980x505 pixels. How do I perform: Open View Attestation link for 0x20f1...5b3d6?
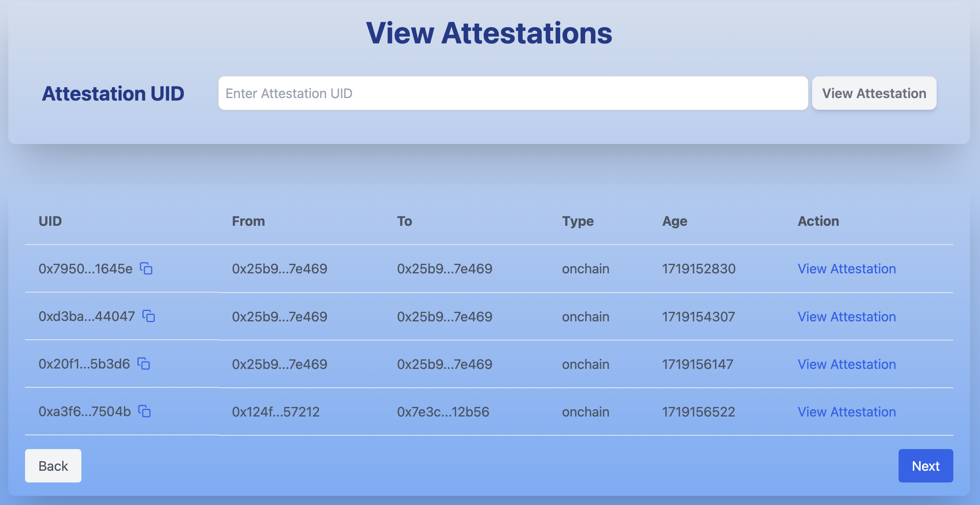click(846, 364)
